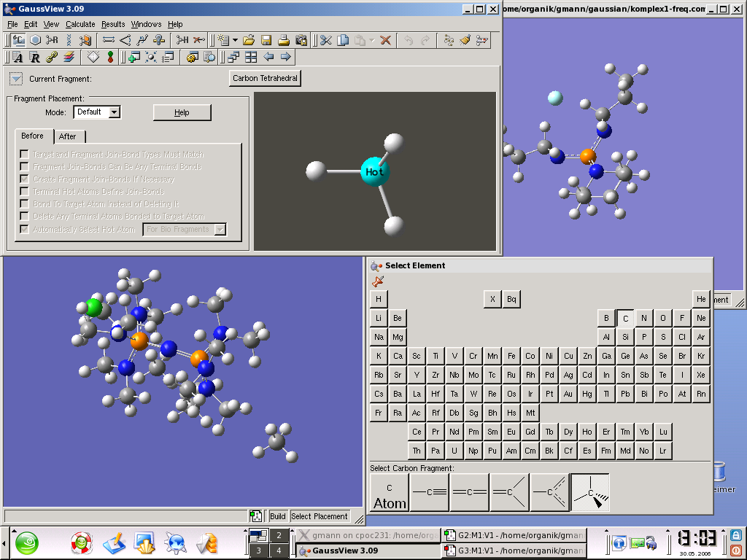This screenshot has height=560, width=747.
Task: Switch to virtual desktop 2 in pager
Action: (x=279, y=535)
